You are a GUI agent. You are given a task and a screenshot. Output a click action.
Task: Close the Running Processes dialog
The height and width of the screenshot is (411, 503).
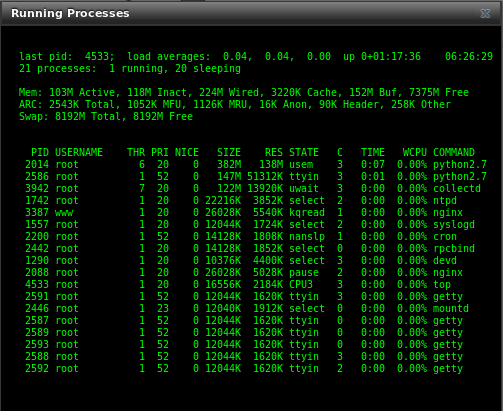tap(485, 13)
